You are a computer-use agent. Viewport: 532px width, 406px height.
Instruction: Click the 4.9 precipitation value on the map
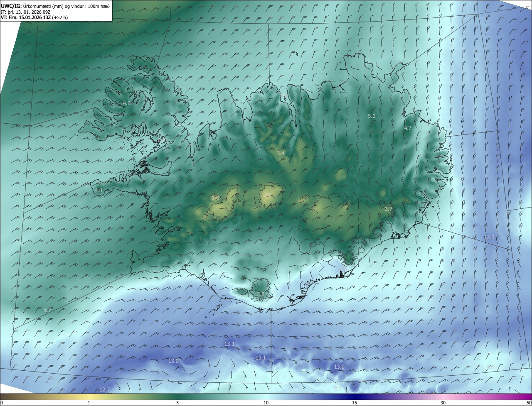click(127, 103)
